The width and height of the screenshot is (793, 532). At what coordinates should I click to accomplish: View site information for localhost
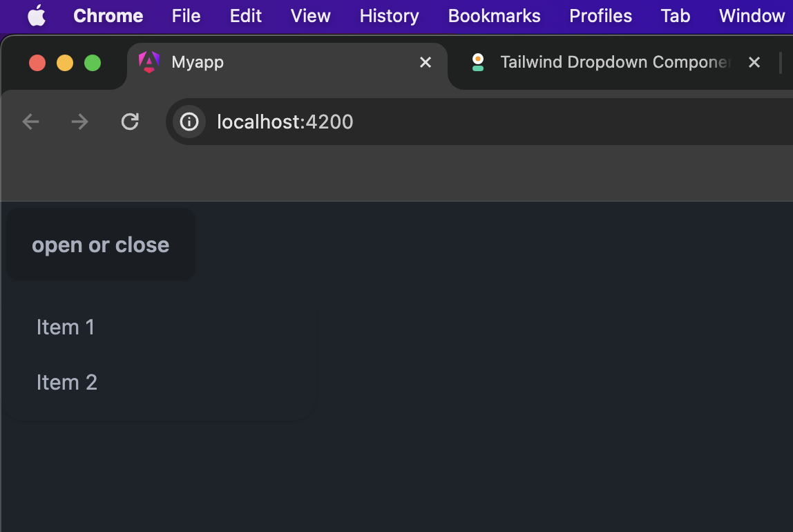(189, 122)
